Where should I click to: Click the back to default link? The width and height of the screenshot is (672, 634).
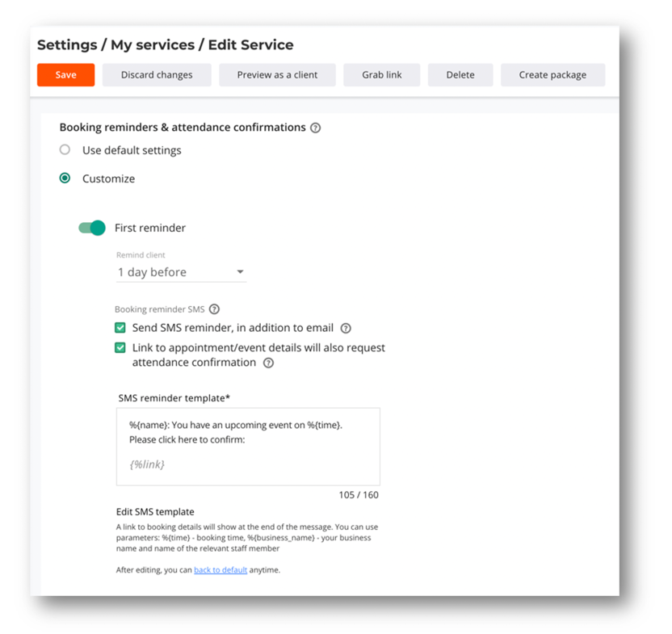click(x=220, y=569)
